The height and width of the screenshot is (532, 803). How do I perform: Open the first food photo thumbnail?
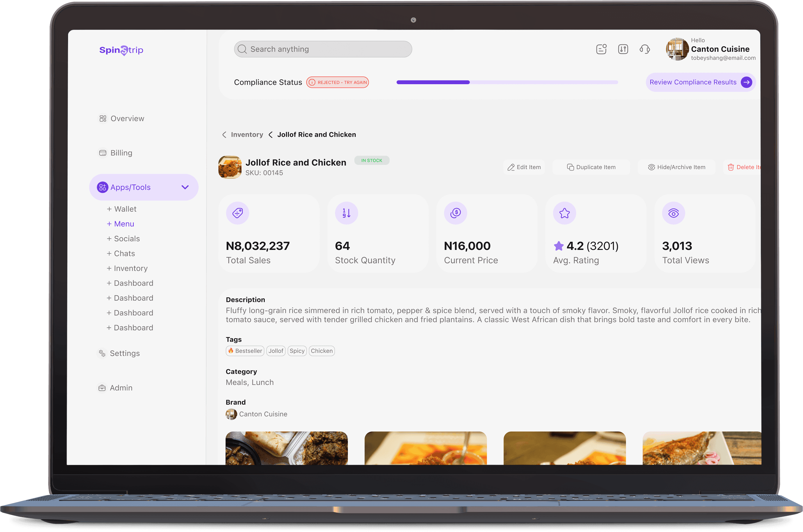(x=286, y=448)
